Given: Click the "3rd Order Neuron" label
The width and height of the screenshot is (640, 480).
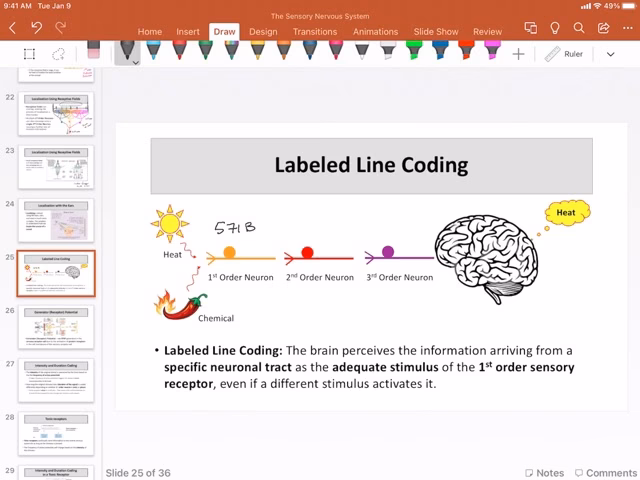Looking at the screenshot, I should tap(400, 277).
